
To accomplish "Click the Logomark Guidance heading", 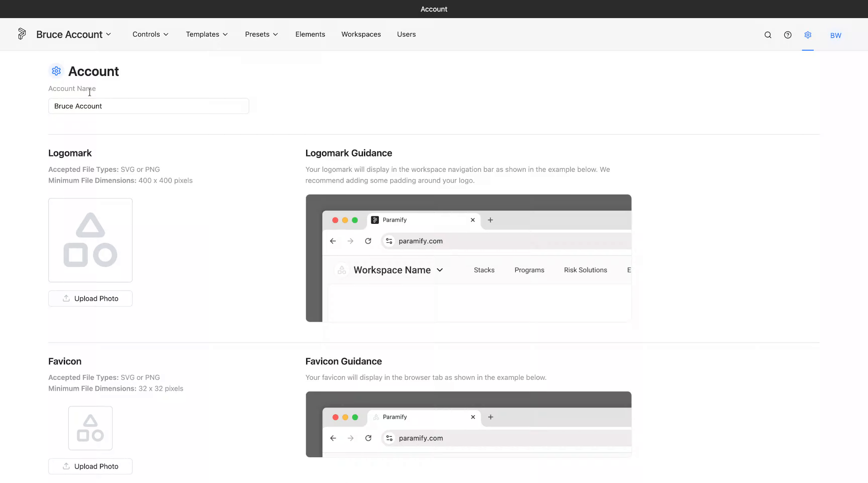I will click(349, 153).
